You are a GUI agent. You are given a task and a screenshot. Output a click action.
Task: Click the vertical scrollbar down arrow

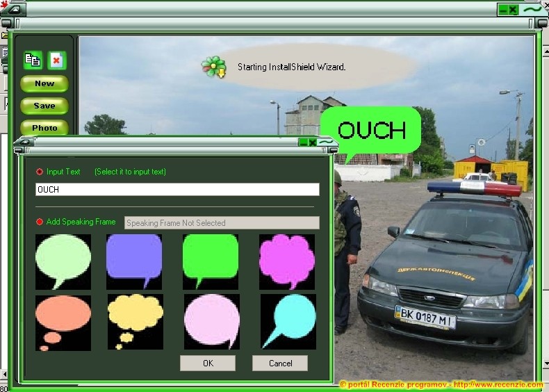546,363
